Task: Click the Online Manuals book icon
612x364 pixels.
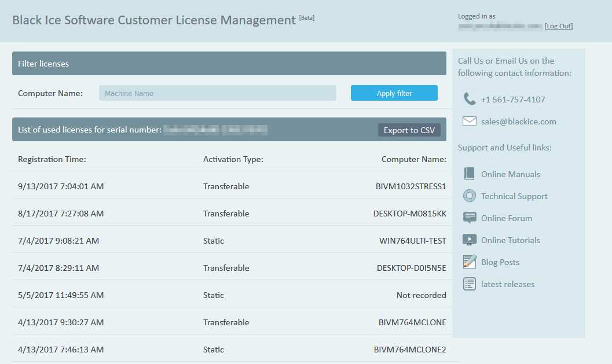Action: coord(470,174)
